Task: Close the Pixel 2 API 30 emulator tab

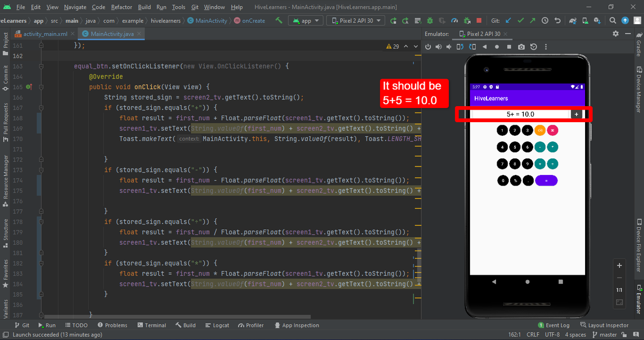Action: 507,34
